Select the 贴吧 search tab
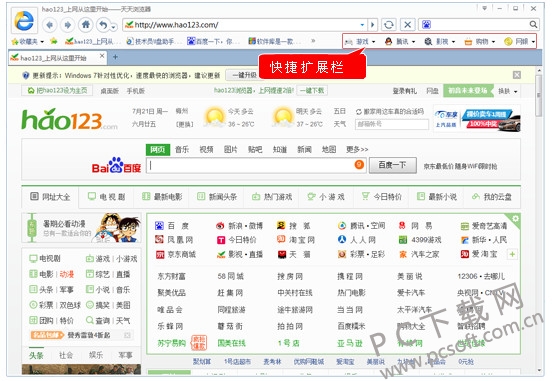This screenshot has height=381, width=556. pos(255,150)
